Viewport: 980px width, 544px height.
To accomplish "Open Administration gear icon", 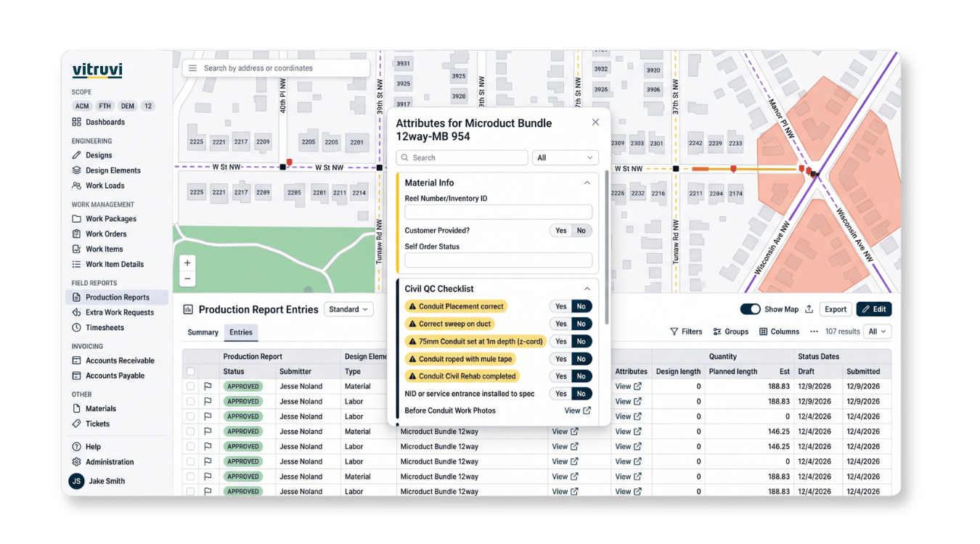I will tap(76, 462).
